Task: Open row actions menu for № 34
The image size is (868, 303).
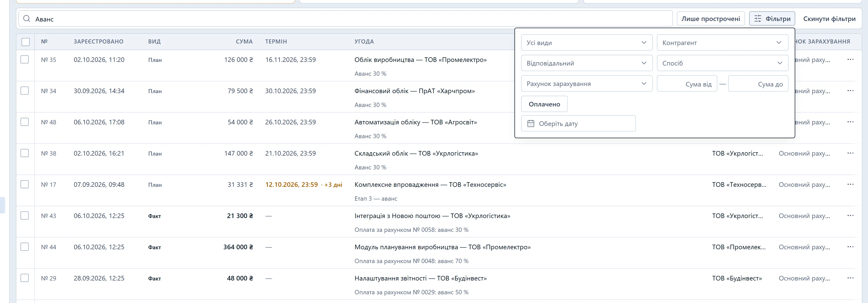Action: (851, 91)
